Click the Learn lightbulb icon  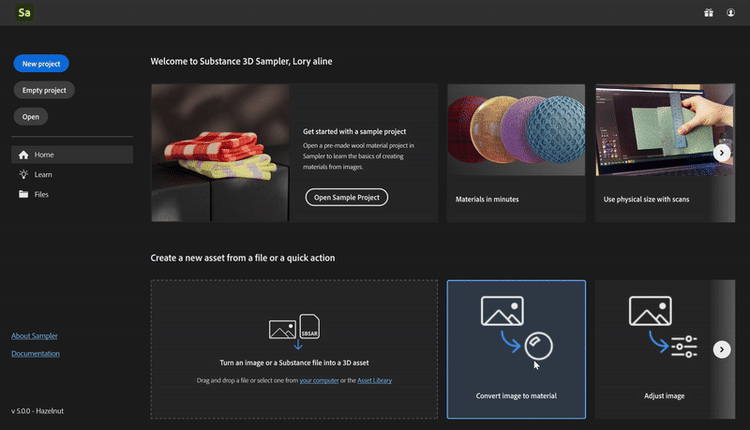click(23, 174)
